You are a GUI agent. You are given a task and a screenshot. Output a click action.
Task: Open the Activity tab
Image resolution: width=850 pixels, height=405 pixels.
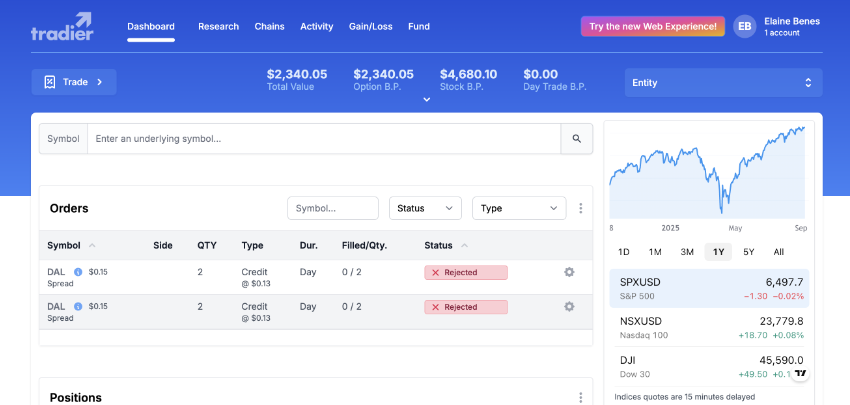tap(317, 26)
